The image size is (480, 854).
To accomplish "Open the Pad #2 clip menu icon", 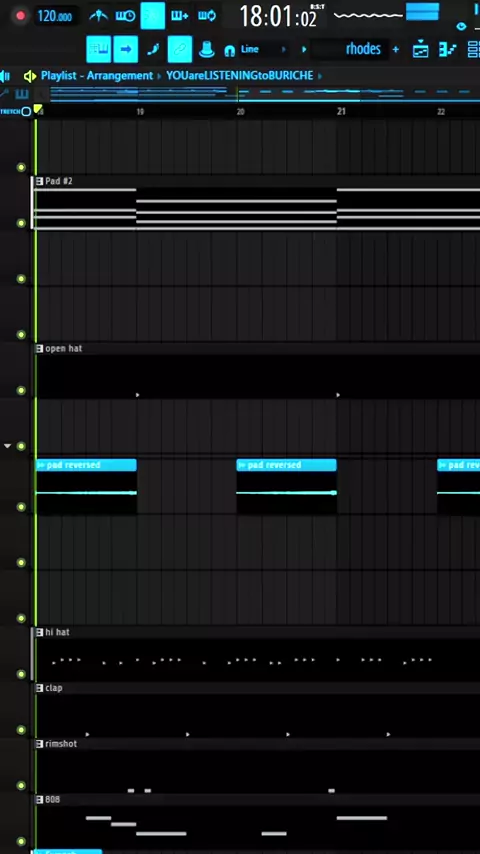I will 39,181.
